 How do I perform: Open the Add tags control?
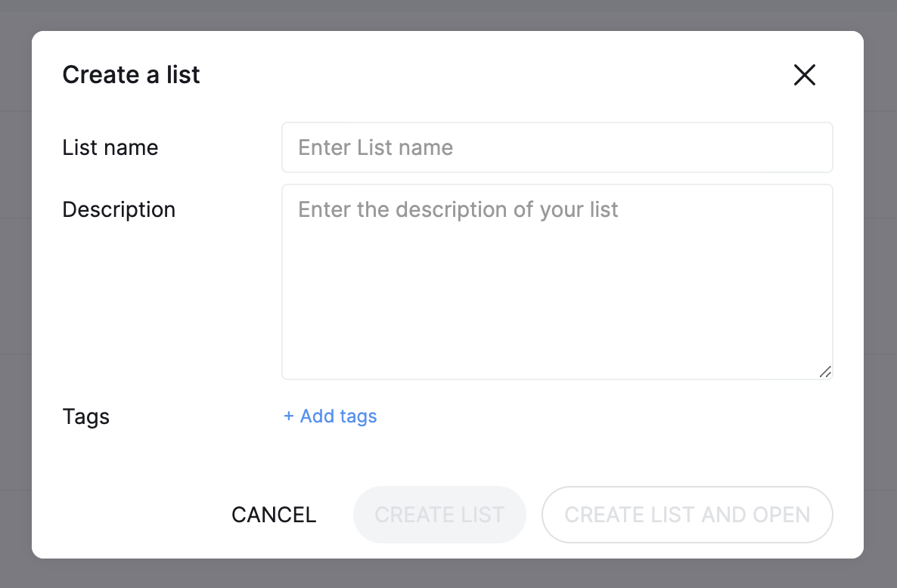(330, 416)
